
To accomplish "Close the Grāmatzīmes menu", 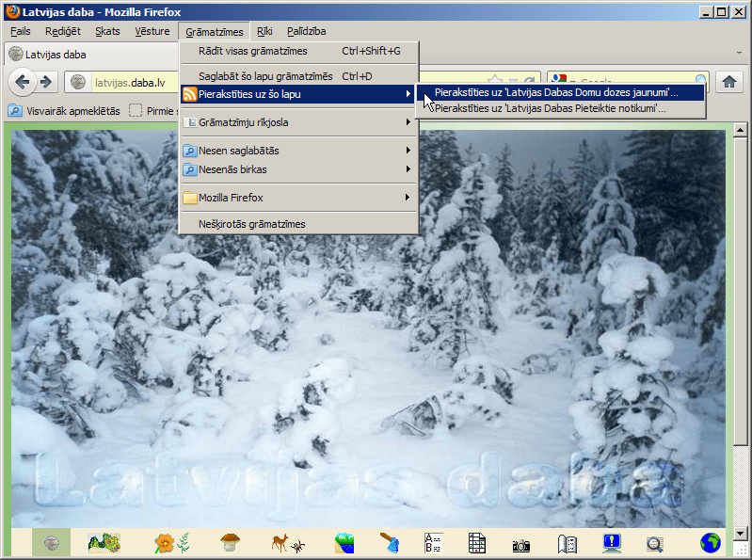I will (x=214, y=32).
